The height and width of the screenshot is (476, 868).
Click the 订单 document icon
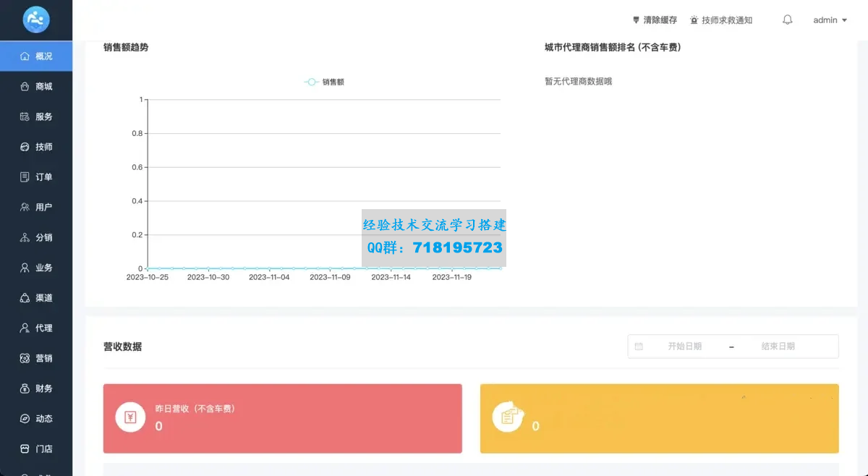click(x=25, y=177)
